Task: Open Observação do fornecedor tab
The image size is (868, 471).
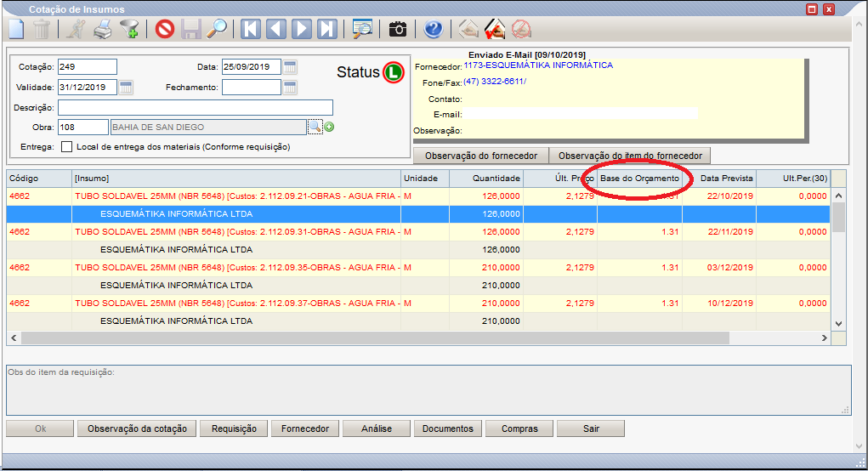Action: pos(481,156)
